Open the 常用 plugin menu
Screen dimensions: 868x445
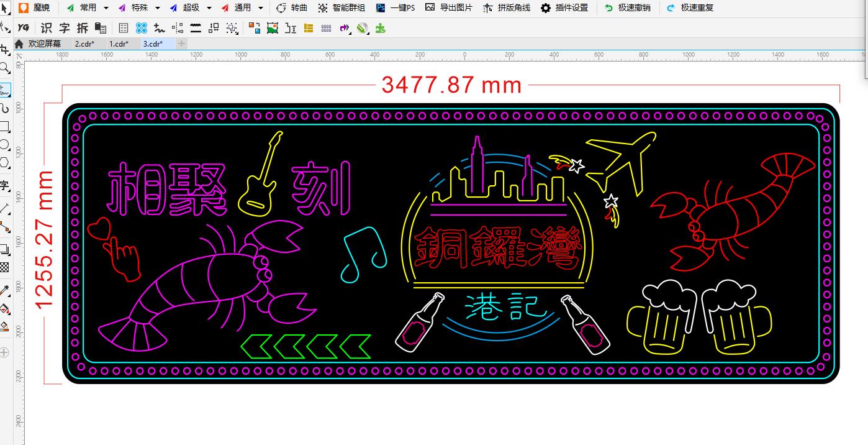pyautogui.click(x=81, y=7)
